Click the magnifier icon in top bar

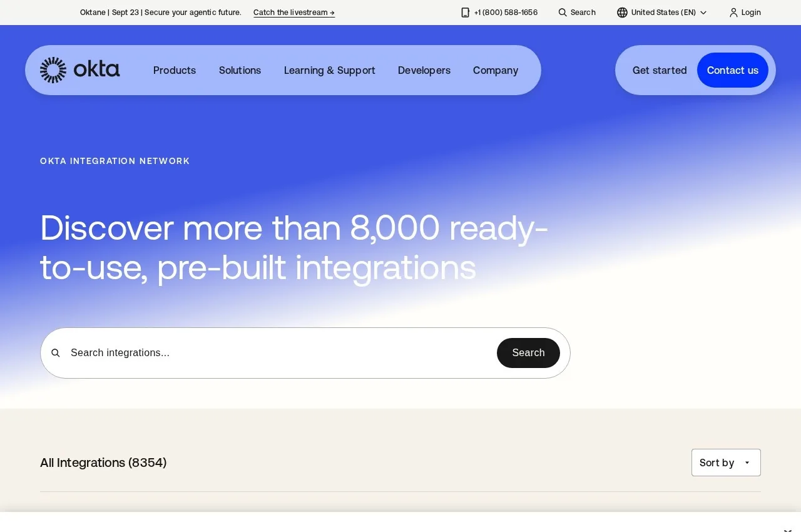[x=563, y=13]
